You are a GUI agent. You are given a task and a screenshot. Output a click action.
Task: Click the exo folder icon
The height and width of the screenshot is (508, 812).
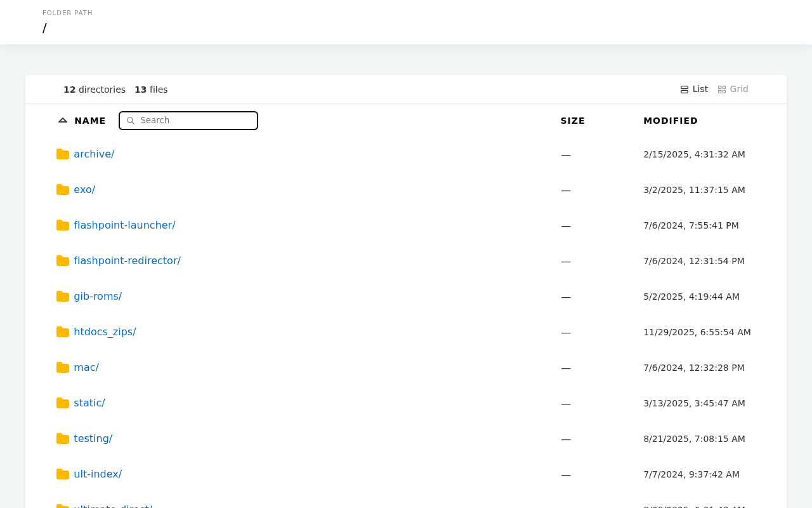(x=63, y=190)
